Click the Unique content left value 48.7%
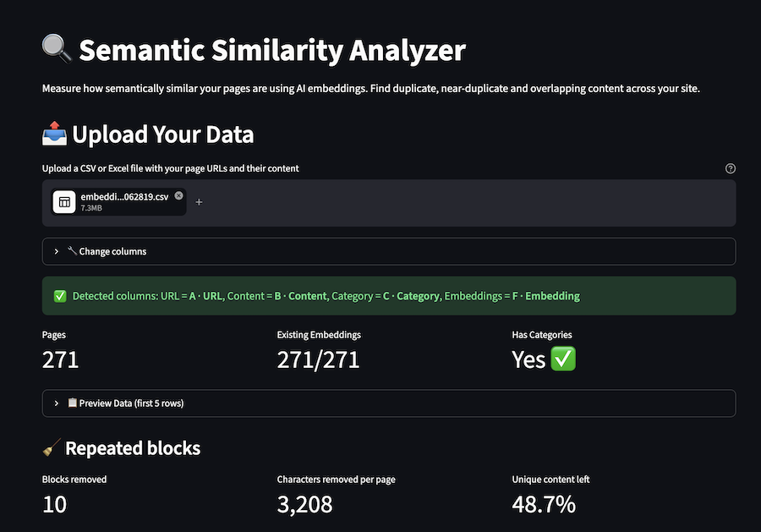Screen dimensions: 761x532 (544, 504)
